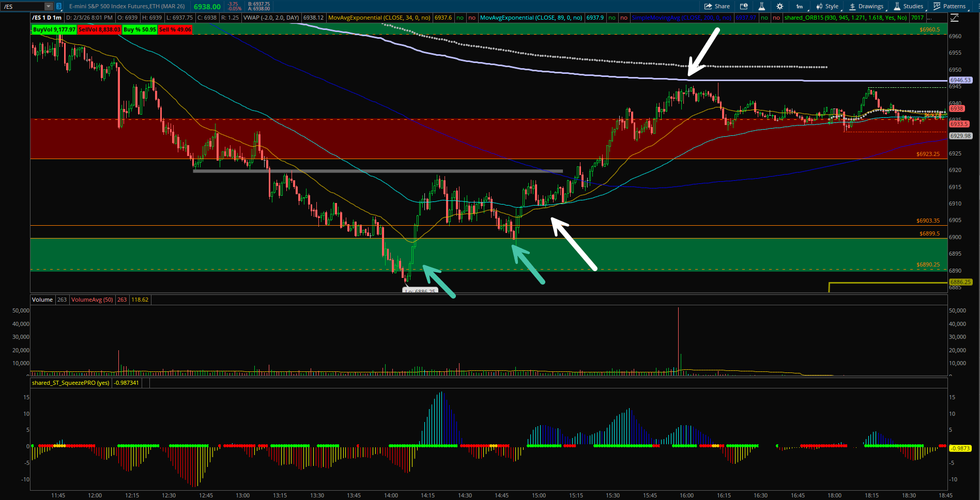Open the Studies menu
980x500 pixels.
point(909,6)
